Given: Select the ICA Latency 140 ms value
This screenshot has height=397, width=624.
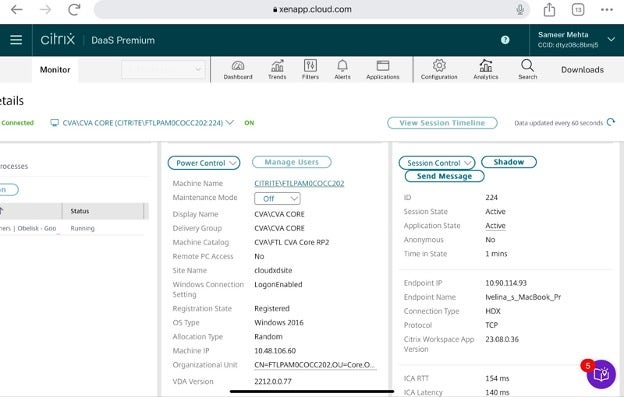Looking at the screenshot, I should click(497, 392).
